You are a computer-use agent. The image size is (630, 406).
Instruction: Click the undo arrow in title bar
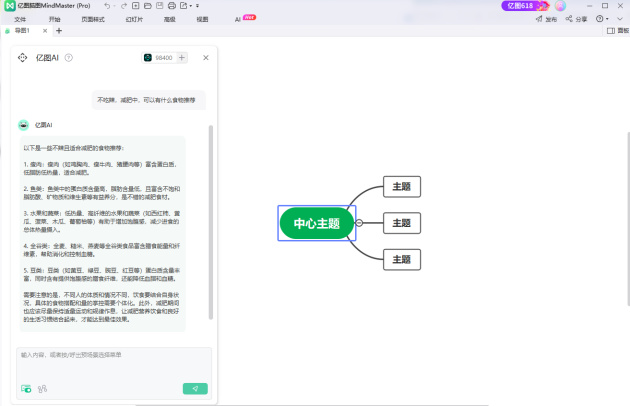click(x=107, y=6)
